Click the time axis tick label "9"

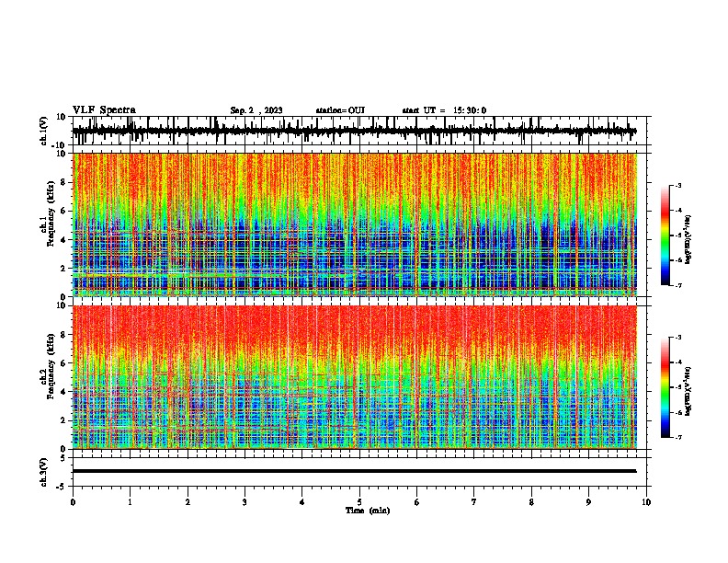588,502
